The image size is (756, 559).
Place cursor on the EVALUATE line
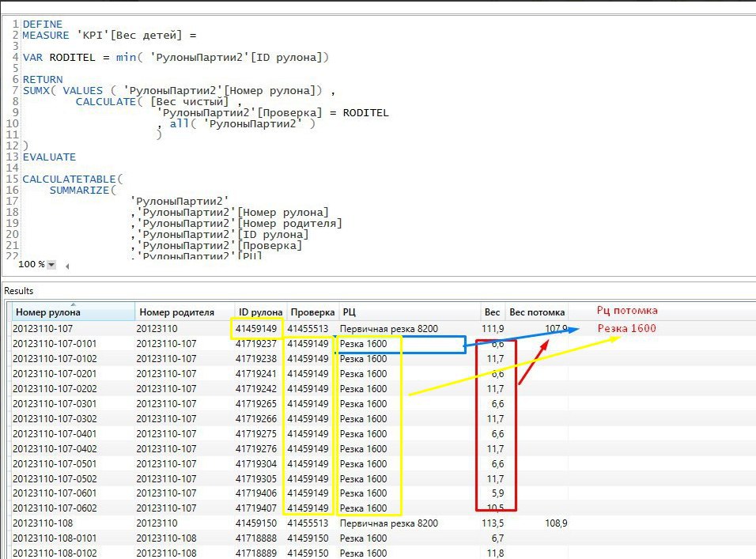pyautogui.click(x=49, y=157)
